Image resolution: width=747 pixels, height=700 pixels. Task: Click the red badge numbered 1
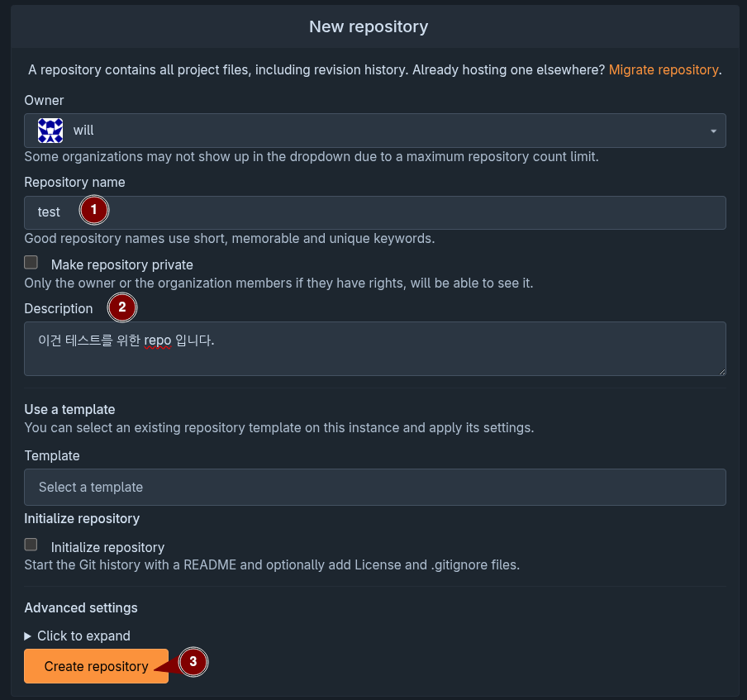pyautogui.click(x=93, y=210)
